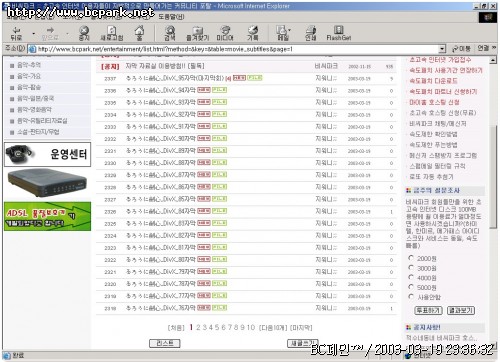Go to page 10 in the pagination
The width and height of the screenshot is (500, 362).
pos(251,327)
